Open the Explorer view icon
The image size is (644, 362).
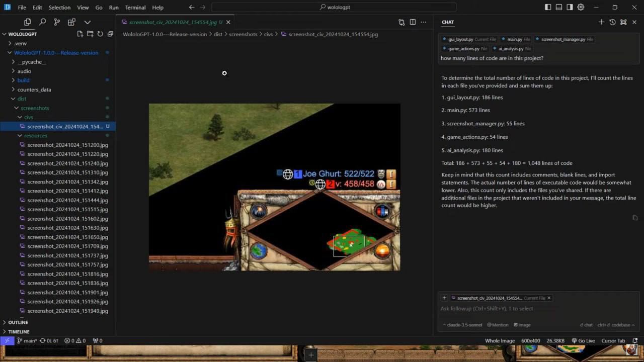pyautogui.click(x=28, y=22)
